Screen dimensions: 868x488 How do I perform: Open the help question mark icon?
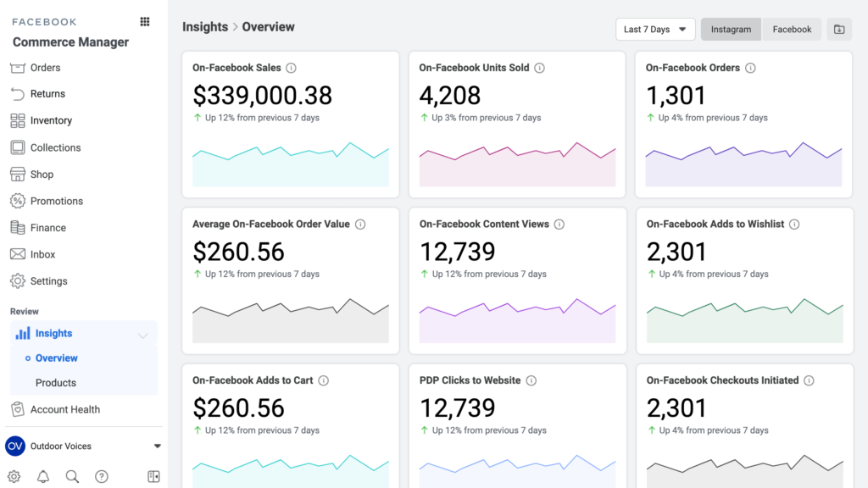(x=102, y=476)
